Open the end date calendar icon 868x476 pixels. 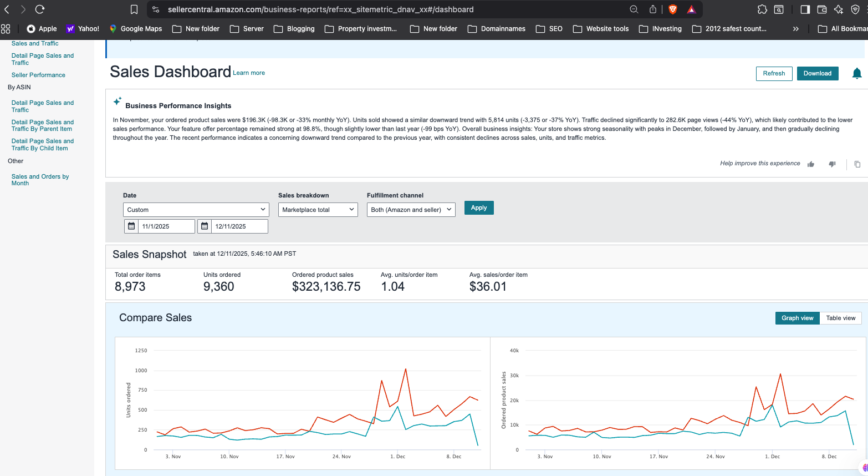(205, 226)
